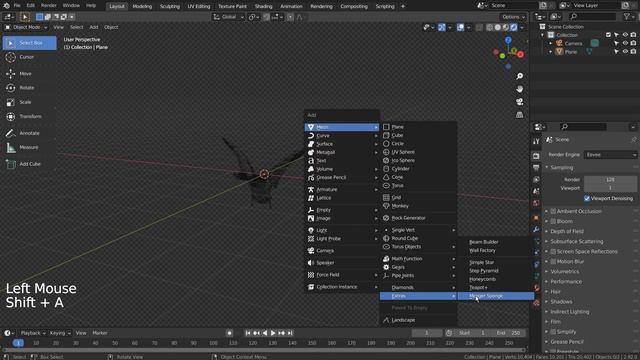Add a Rock Generator mesh
This screenshot has height=360, width=640.
tap(418, 218)
